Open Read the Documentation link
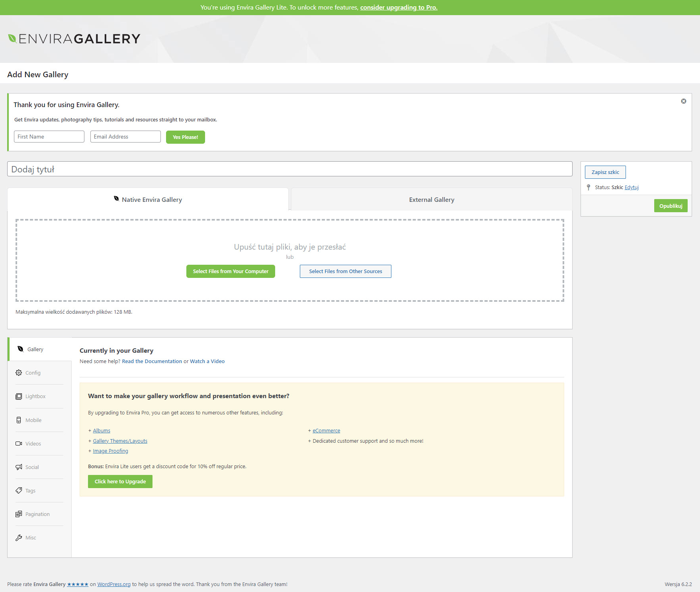The image size is (700, 592). coord(152,361)
